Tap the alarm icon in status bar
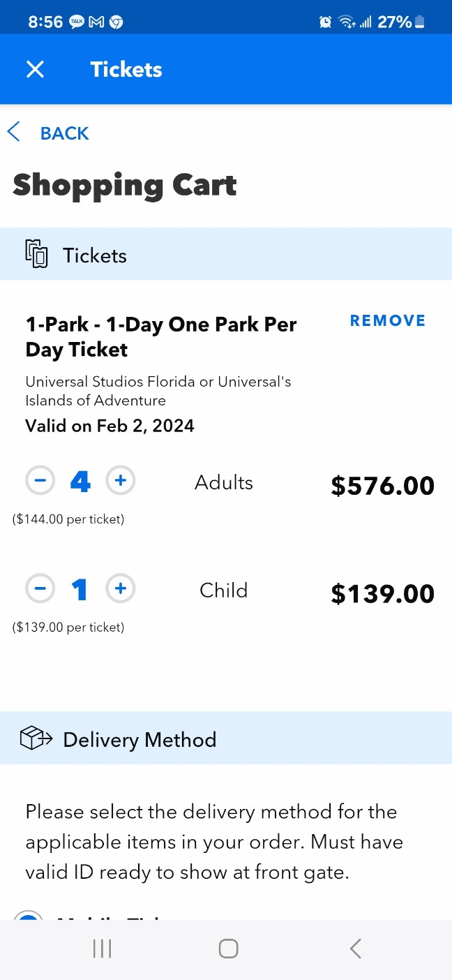The image size is (452, 980). 325,22
